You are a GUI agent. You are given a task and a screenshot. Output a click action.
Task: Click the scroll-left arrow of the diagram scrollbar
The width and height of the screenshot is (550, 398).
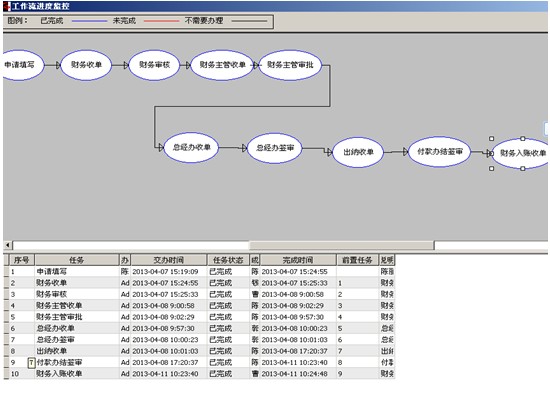tap(8, 245)
